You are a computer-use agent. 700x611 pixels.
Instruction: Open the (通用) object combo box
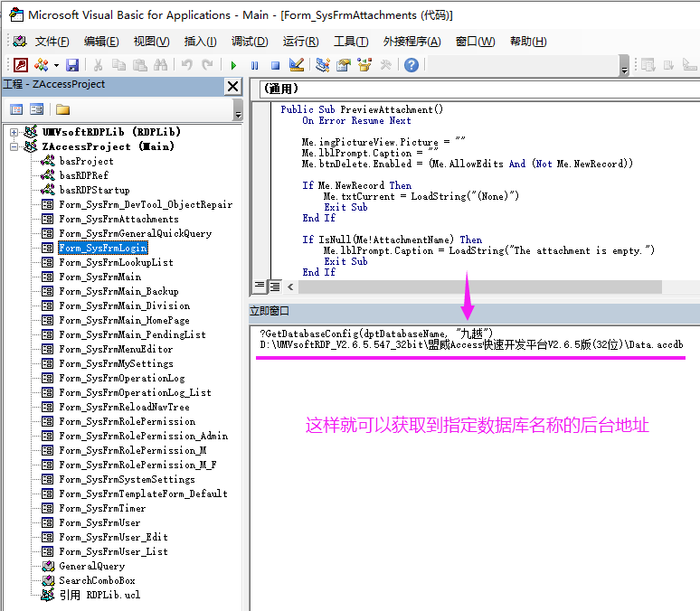(479, 89)
